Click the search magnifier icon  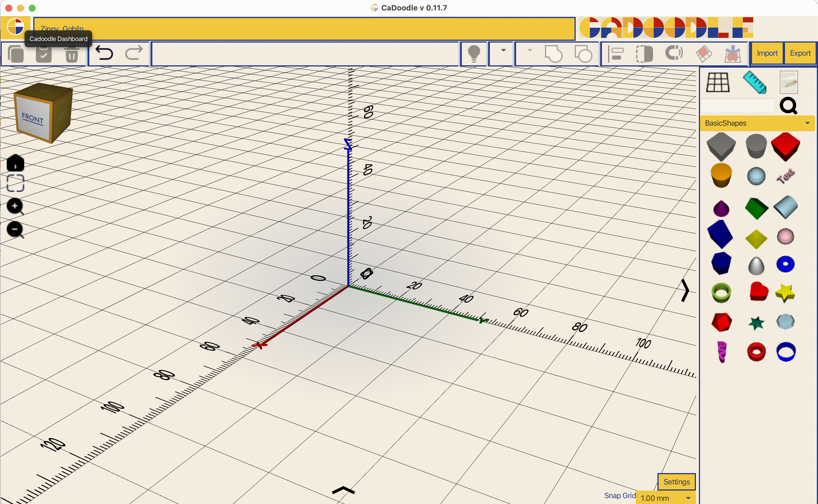tap(788, 106)
